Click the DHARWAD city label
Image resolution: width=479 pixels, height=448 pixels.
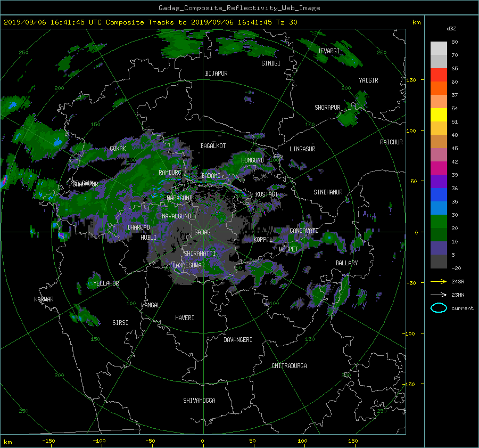pyautogui.click(x=138, y=227)
